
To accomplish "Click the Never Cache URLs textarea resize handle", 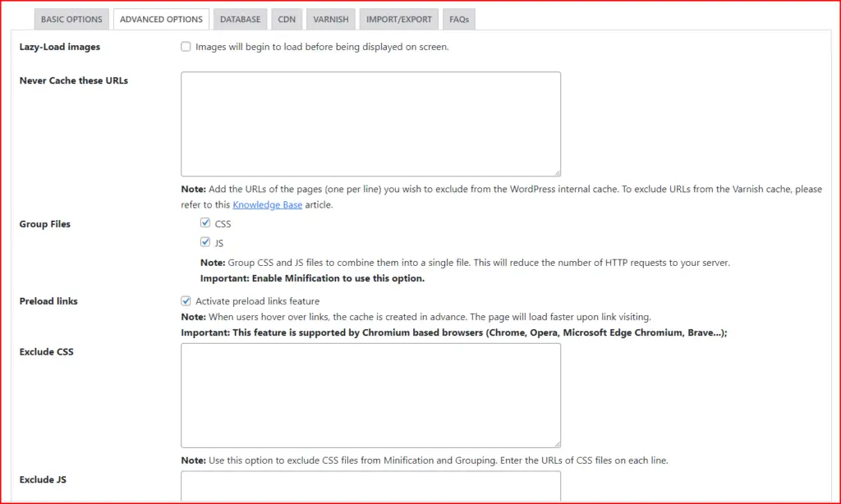I will pos(558,172).
